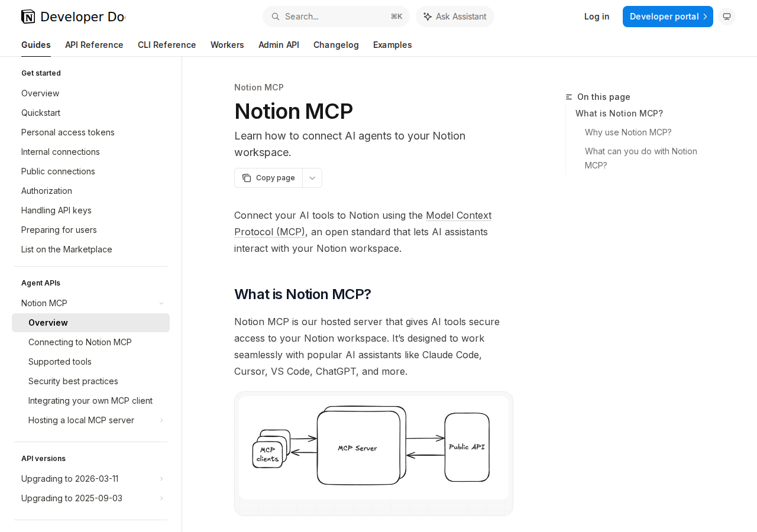This screenshot has height=532, width=757.
Task: Open the Workers tab
Action: [x=227, y=45]
